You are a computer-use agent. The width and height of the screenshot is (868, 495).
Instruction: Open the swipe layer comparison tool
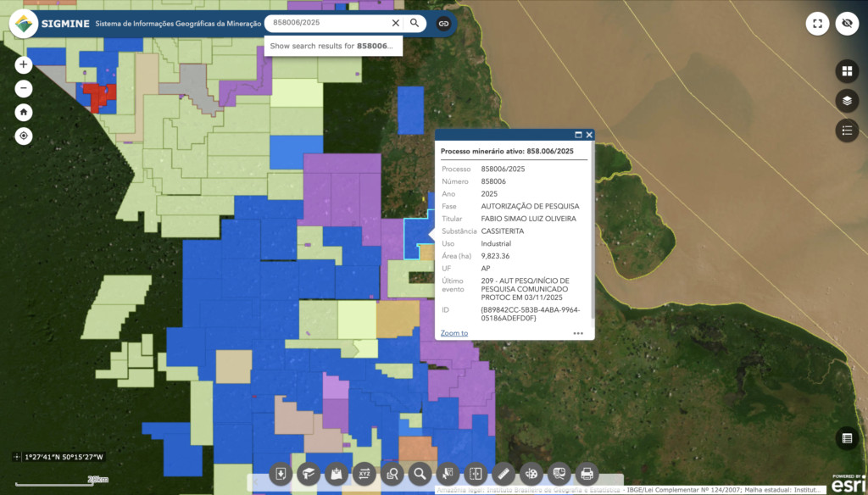click(476, 474)
